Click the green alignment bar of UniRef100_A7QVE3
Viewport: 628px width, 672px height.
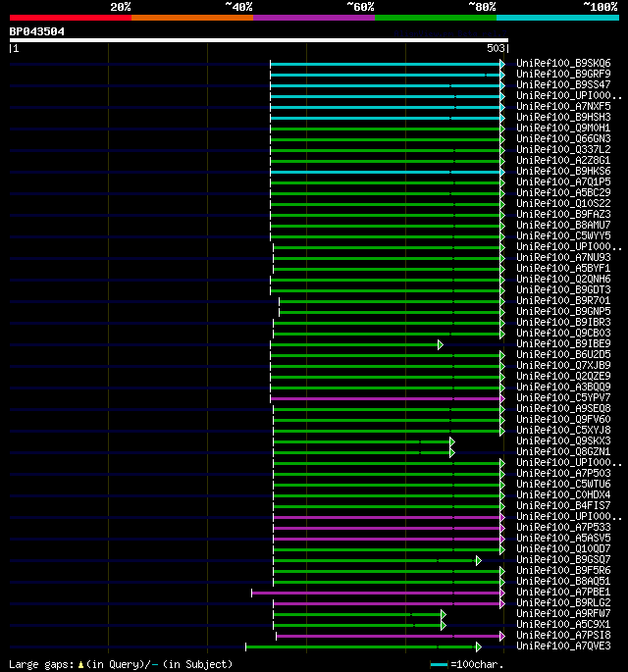pos(361,647)
